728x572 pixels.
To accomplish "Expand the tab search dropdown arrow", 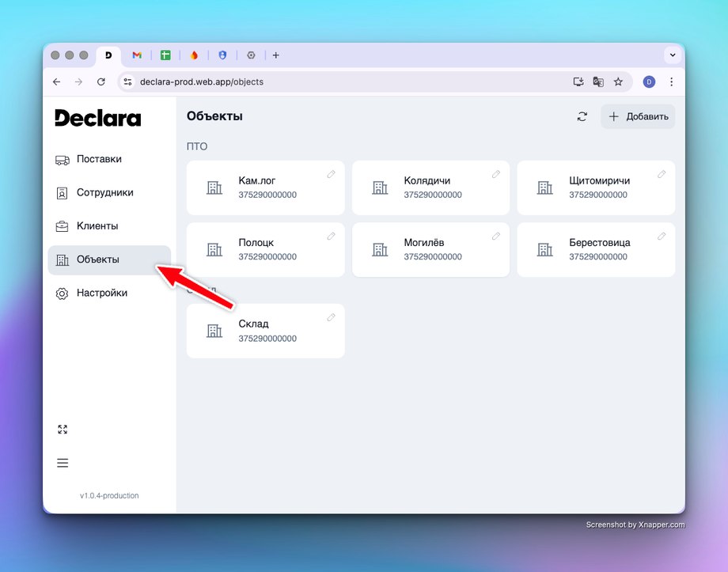I will (x=673, y=55).
